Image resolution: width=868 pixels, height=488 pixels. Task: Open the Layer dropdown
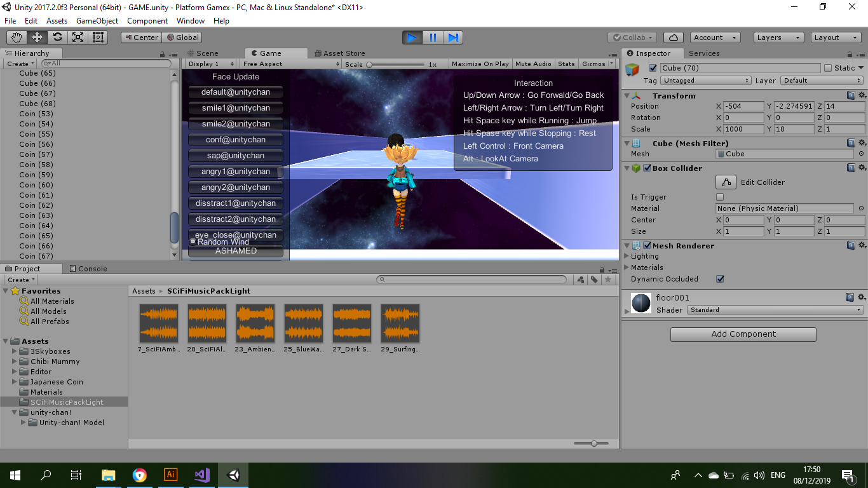pyautogui.click(x=822, y=81)
